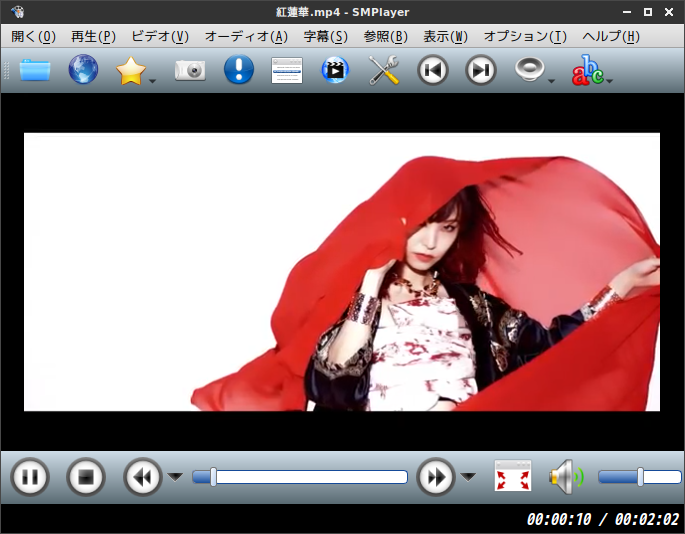The width and height of the screenshot is (685, 534).
Task: Open the rewind options dropdown arrow
Action: click(176, 477)
